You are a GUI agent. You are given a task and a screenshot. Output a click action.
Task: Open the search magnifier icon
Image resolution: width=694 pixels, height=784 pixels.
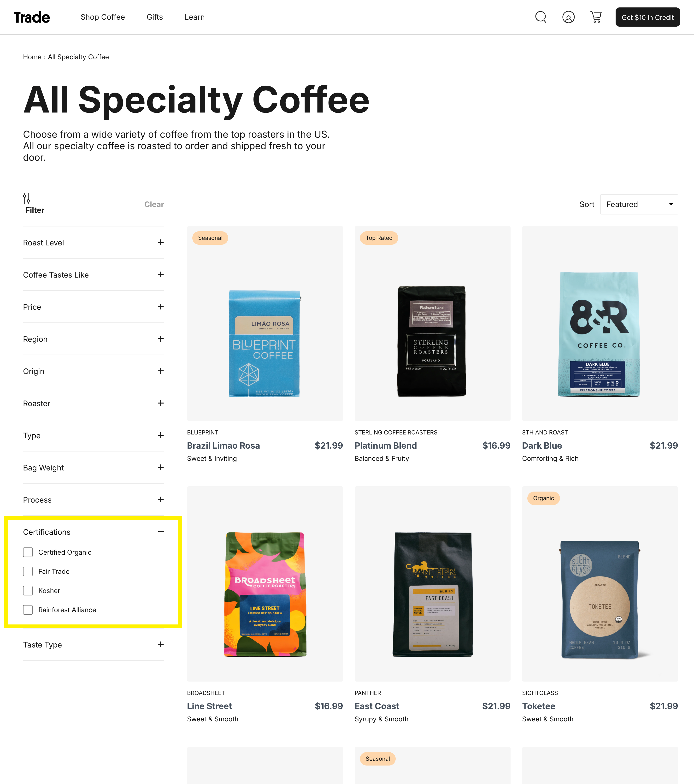click(541, 17)
